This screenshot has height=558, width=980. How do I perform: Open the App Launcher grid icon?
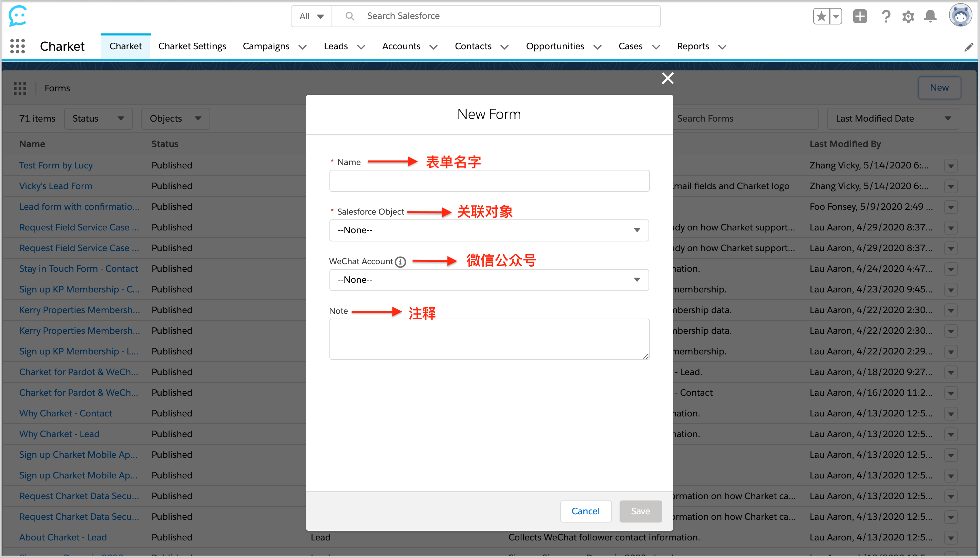click(x=18, y=46)
